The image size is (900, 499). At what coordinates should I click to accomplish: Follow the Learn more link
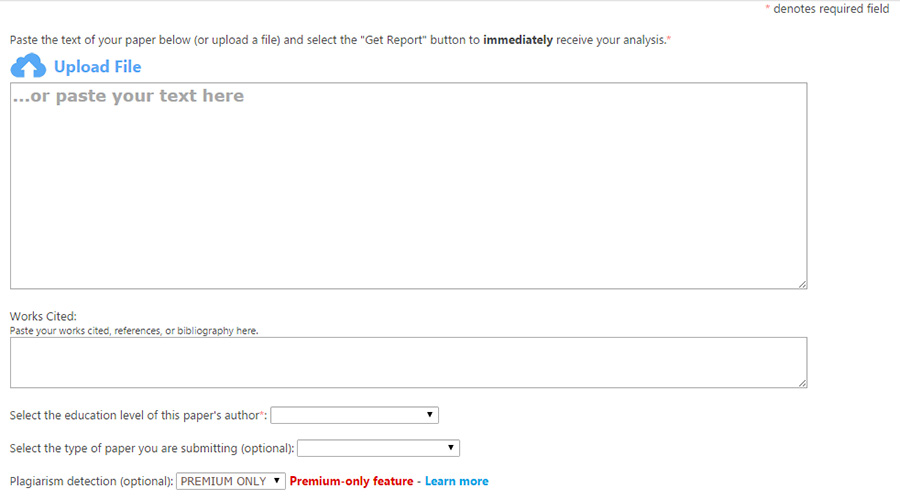point(456,481)
